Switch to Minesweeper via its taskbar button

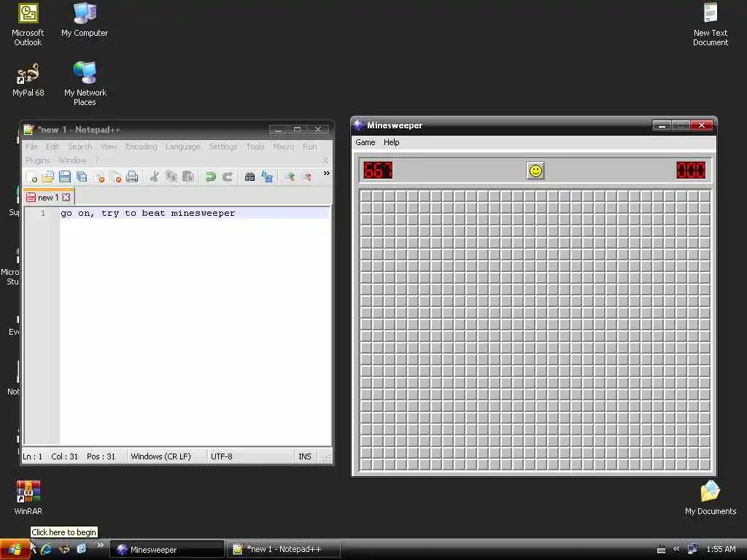(x=167, y=550)
